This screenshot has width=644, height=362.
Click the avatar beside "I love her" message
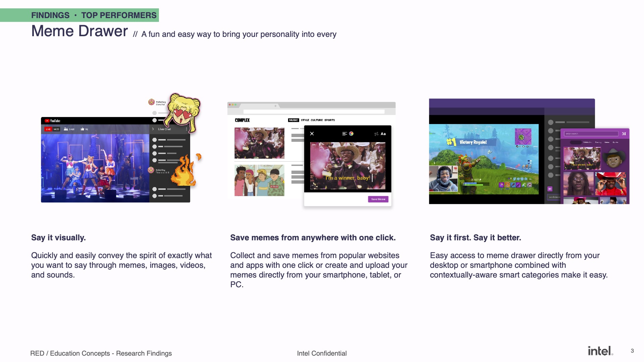(x=151, y=102)
